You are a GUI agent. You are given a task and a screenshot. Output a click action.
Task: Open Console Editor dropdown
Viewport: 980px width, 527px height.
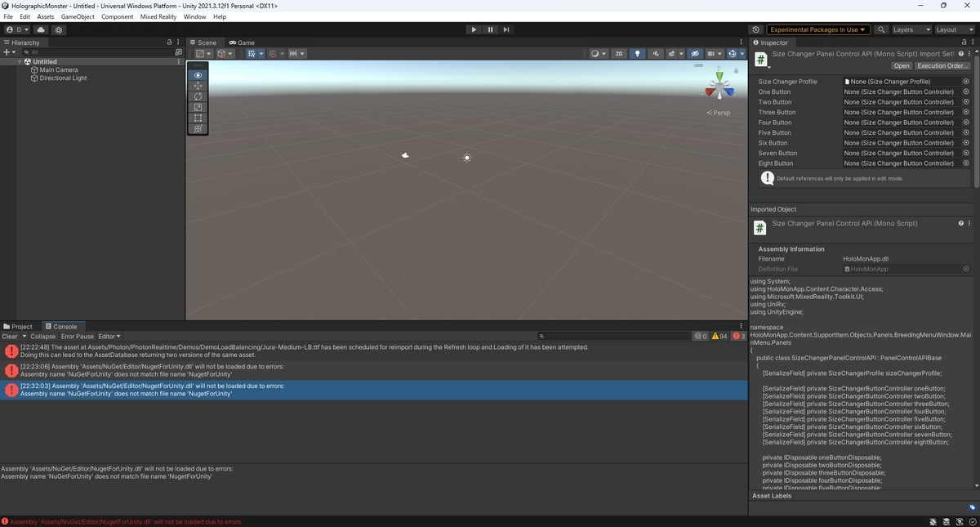[x=109, y=337]
